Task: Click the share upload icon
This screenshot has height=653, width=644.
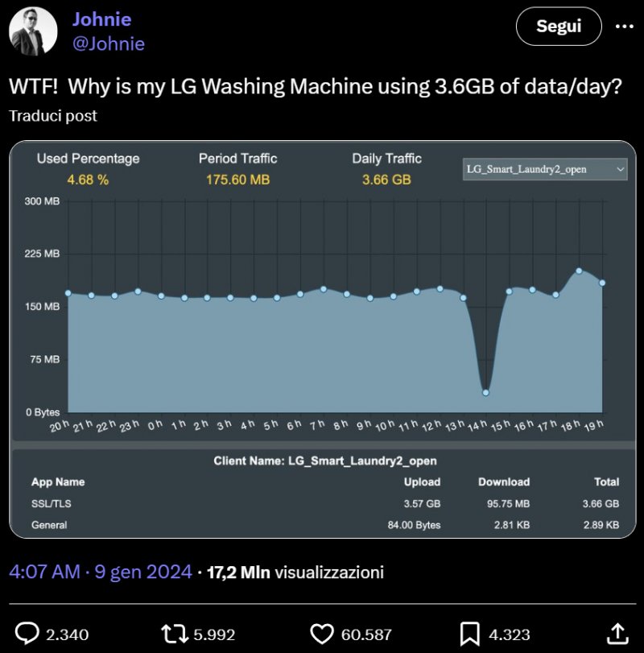Action: coord(617,632)
